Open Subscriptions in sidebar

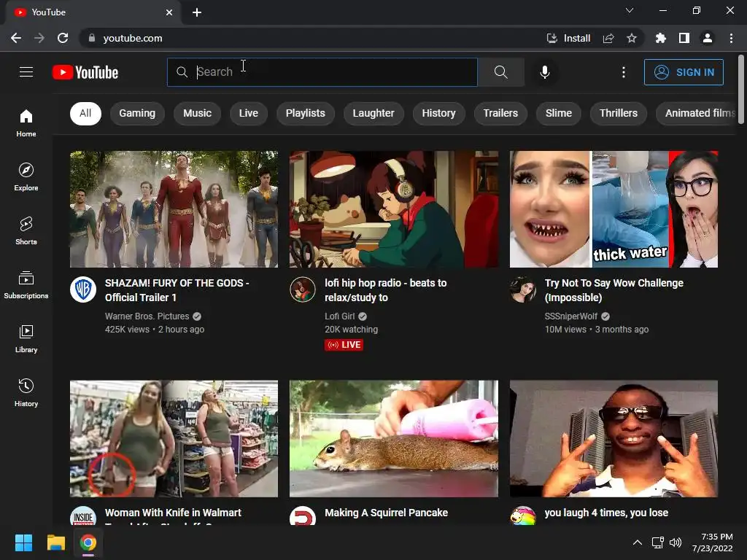[x=26, y=285]
